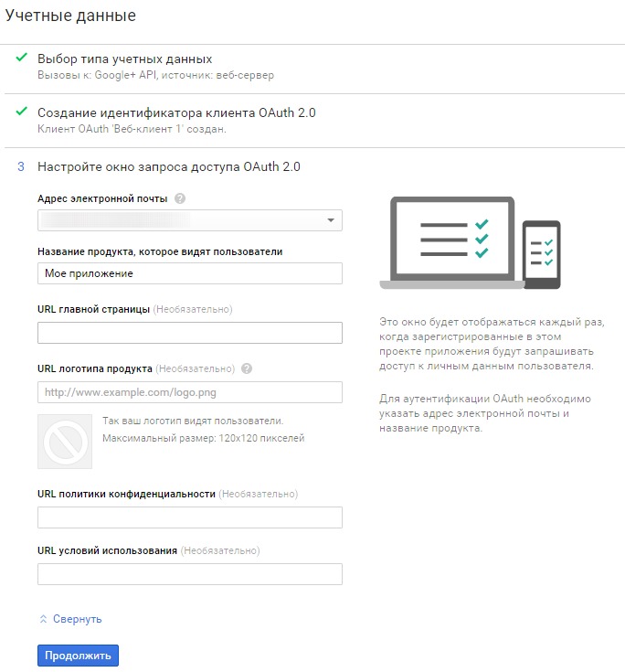Viewport: 625px width, 672px height.
Task: Click the empty logo placeholder image
Action: (x=65, y=442)
